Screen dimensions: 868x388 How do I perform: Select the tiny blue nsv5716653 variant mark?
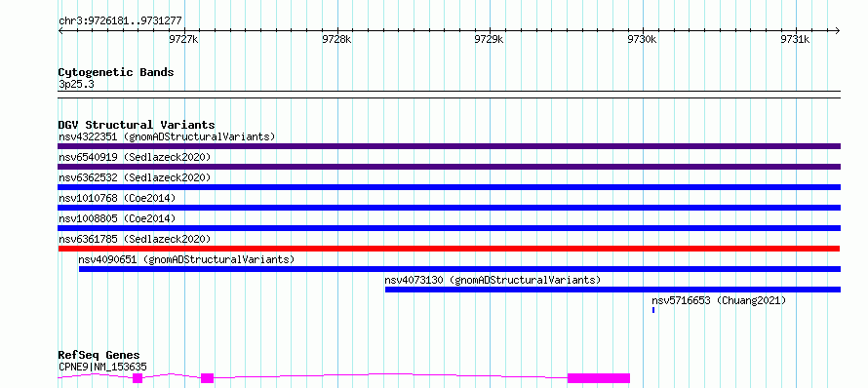(x=653, y=310)
